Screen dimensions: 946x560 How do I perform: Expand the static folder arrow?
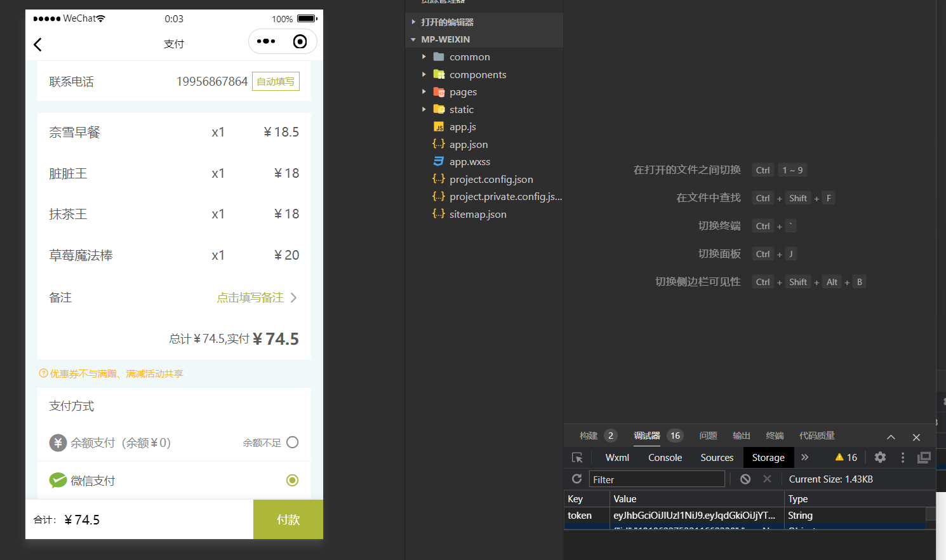[x=424, y=109]
